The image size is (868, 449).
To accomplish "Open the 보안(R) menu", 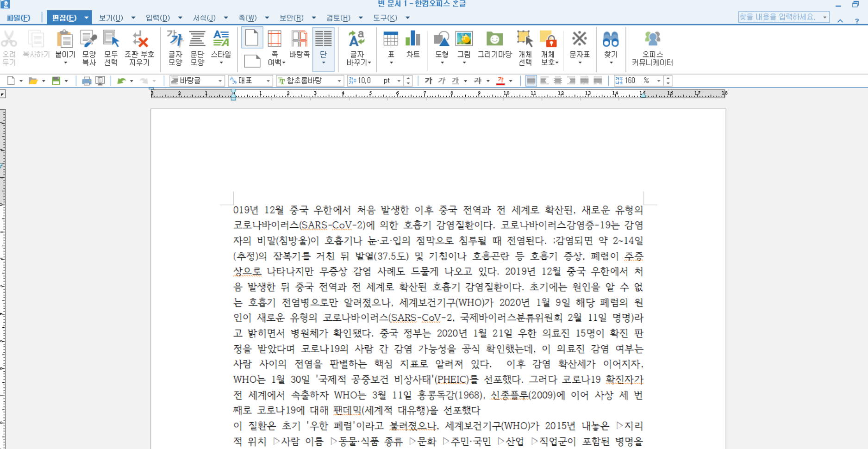I will tap(292, 18).
